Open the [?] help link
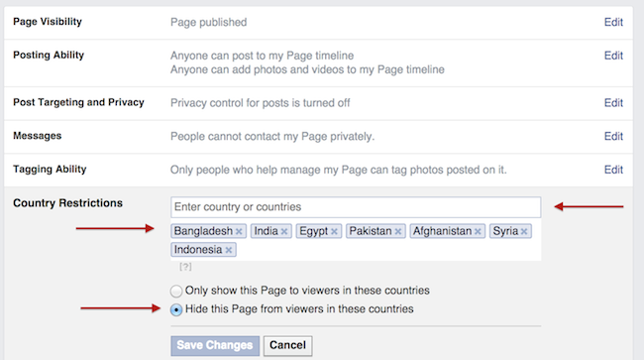This screenshot has height=360, width=644. [x=185, y=267]
